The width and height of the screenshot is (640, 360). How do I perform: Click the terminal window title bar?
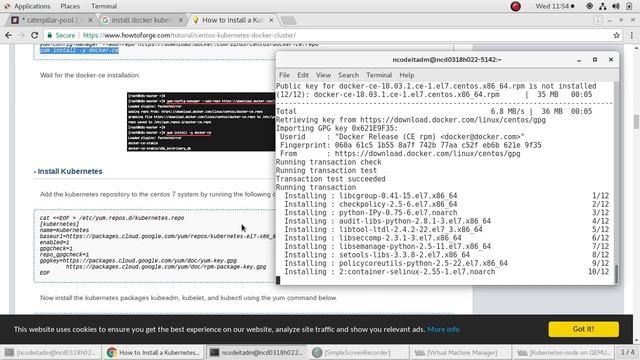[447, 60]
